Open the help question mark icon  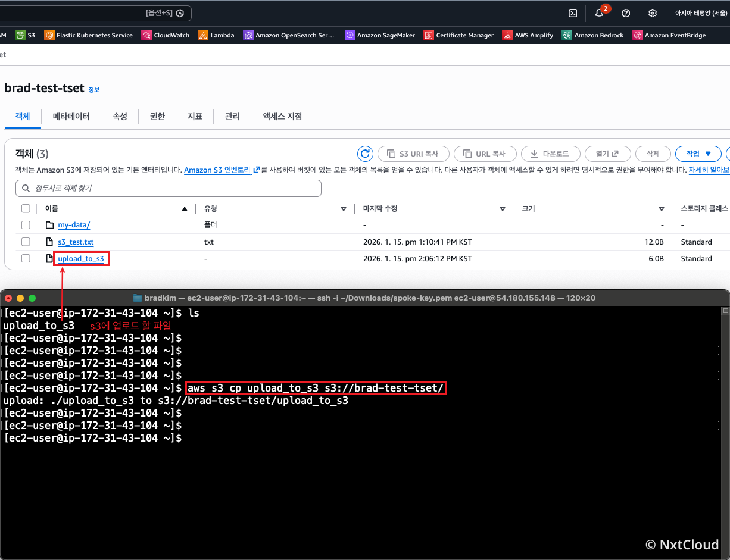(626, 13)
